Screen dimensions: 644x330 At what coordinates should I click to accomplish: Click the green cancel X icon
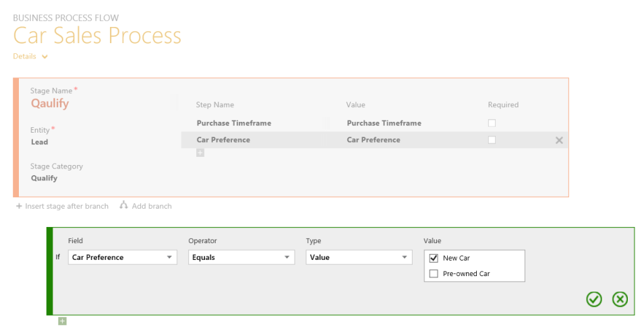pyautogui.click(x=620, y=299)
